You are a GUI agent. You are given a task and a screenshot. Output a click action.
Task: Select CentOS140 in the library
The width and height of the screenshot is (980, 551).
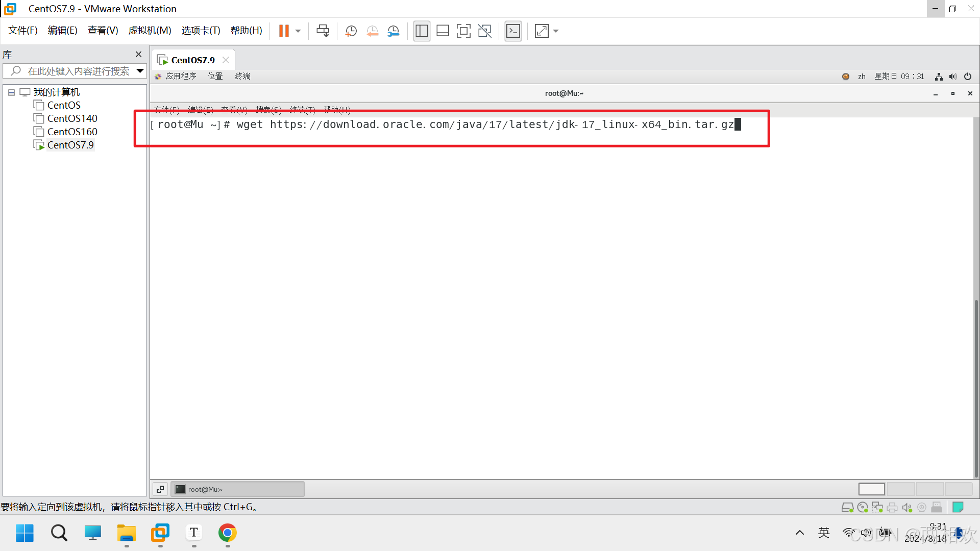(72, 118)
